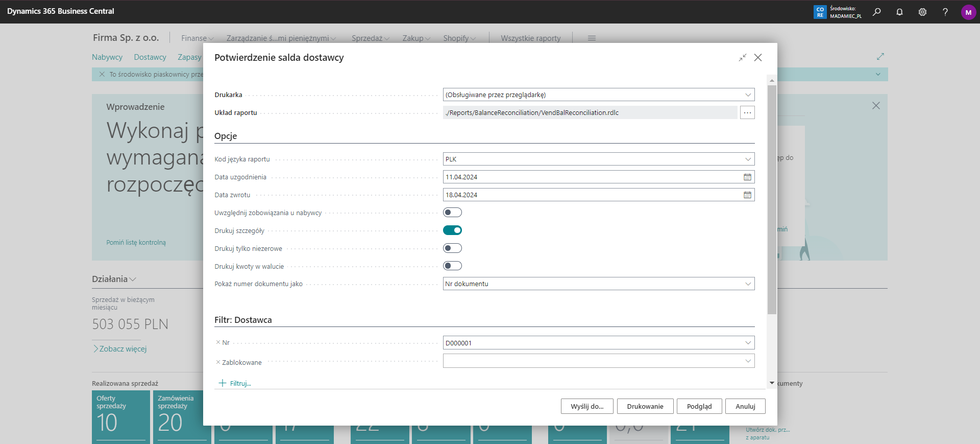980x444 pixels.
Task: Go to Nabywcy link
Action: point(107,57)
